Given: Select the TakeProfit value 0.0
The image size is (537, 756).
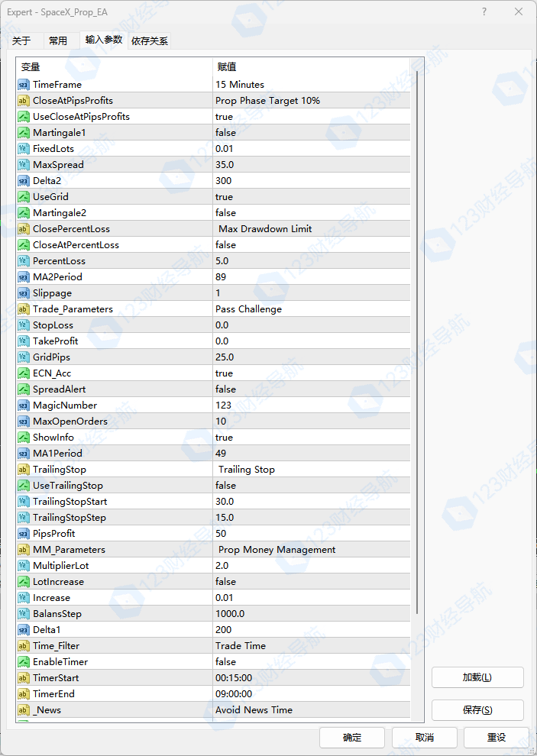Looking at the screenshot, I should click(x=311, y=341).
